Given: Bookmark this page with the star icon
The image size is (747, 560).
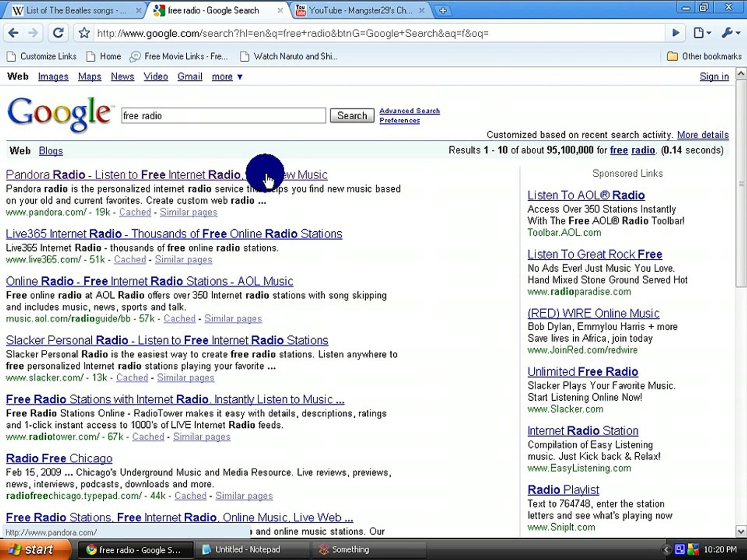Looking at the screenshot, I should 84,33.
